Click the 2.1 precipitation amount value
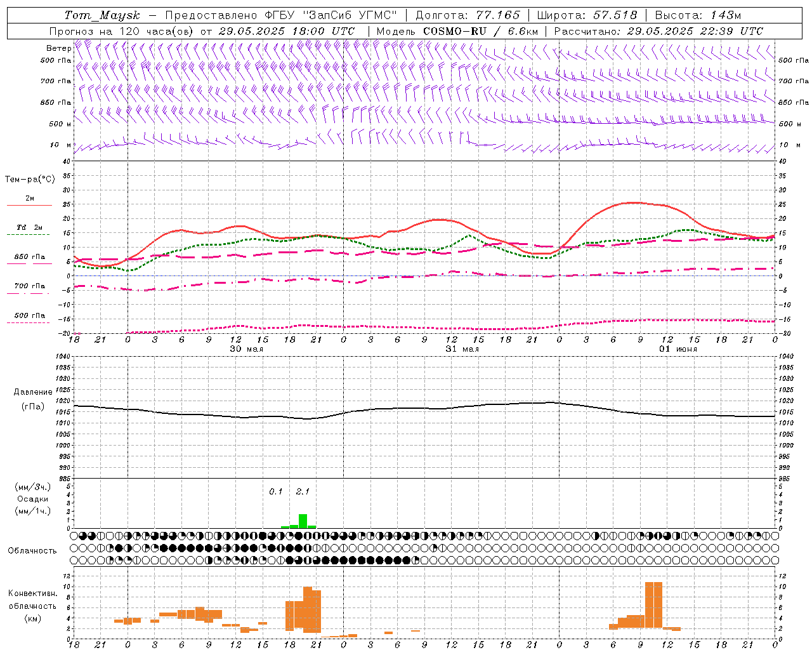Screen dimensions: 812x650 point(303,491)
